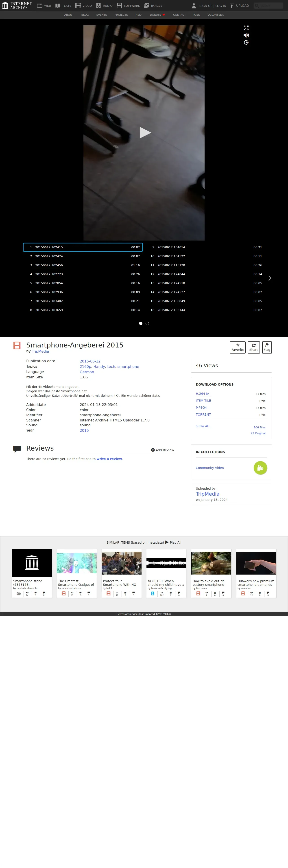This screenshot has width=288, height=868.
Task: Open the Contact menu item
Action: tap(179, 15)
